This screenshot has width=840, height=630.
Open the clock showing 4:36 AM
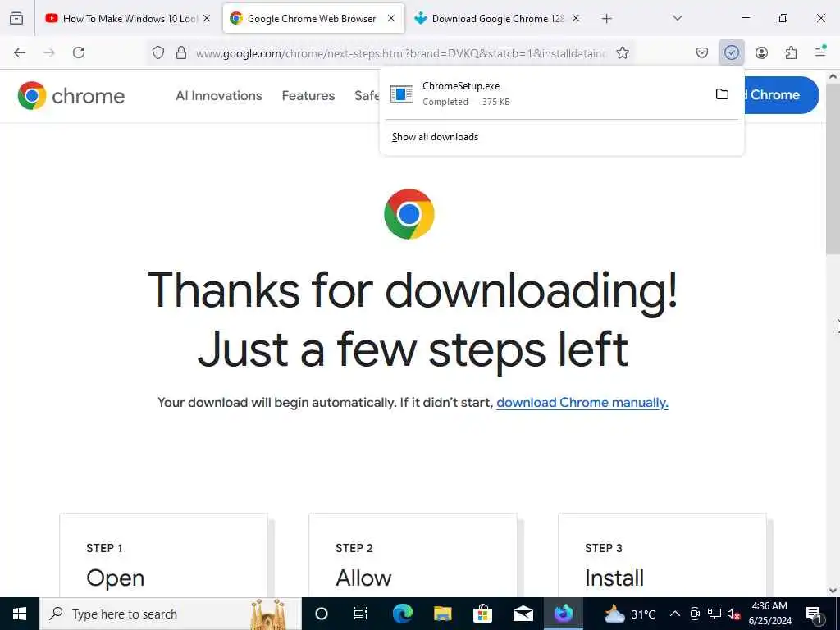[x=769, y=614]
